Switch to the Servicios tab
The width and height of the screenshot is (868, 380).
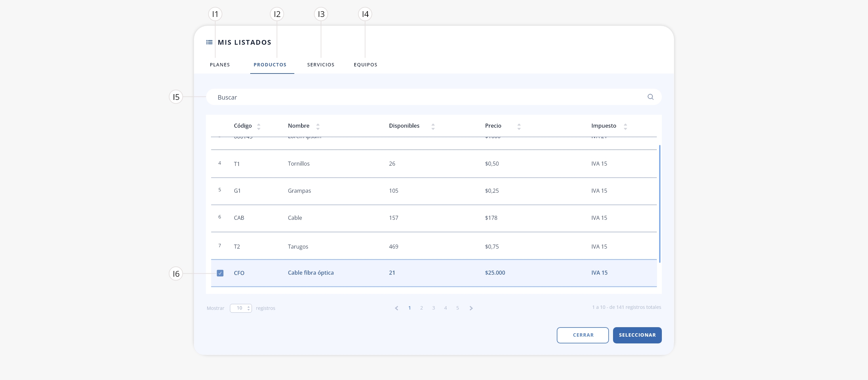coord(321,65)
